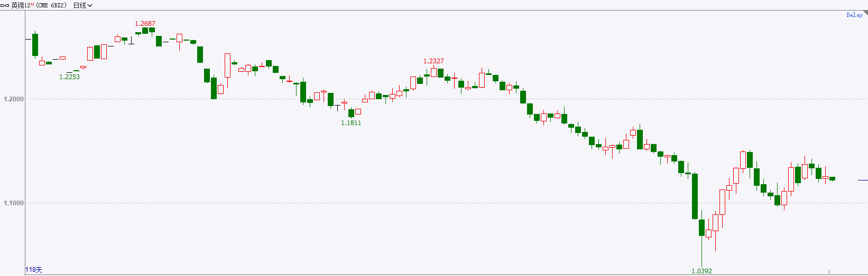Click the 118天 day-count label
Viewport: 868px width, 276px height.
click(x=34, y=270)
